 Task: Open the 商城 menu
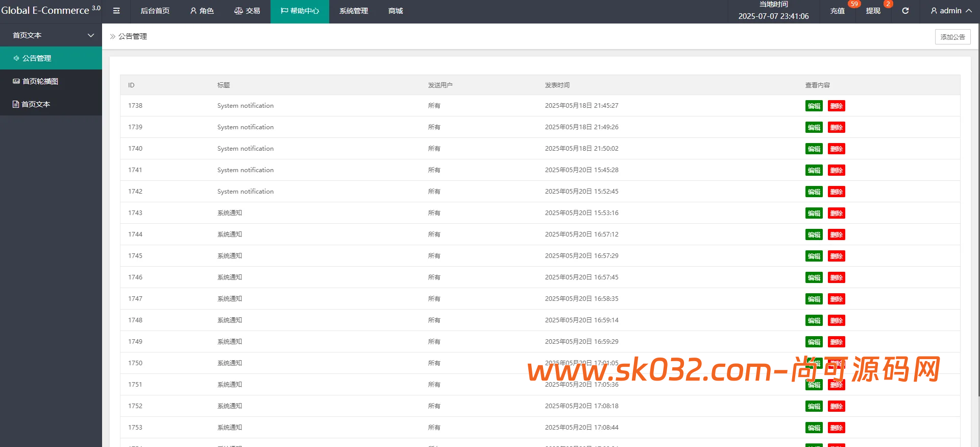(x=396, y=11)
